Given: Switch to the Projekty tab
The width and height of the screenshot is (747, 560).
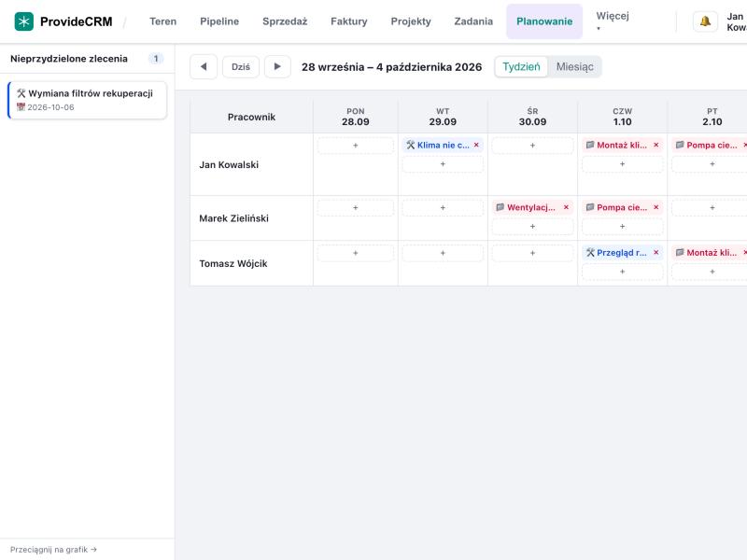Looking at the screenshot, I should coord(411,21).
